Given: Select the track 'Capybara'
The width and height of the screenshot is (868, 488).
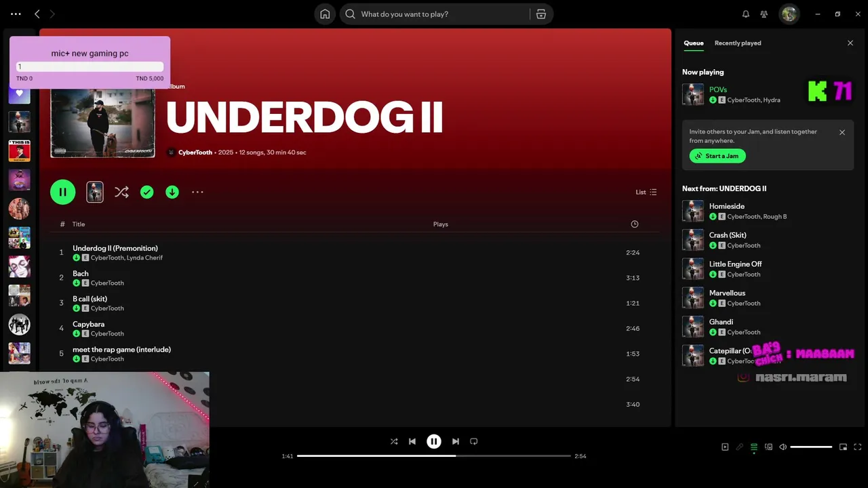Looking at the screenshot, I should 88,324.
